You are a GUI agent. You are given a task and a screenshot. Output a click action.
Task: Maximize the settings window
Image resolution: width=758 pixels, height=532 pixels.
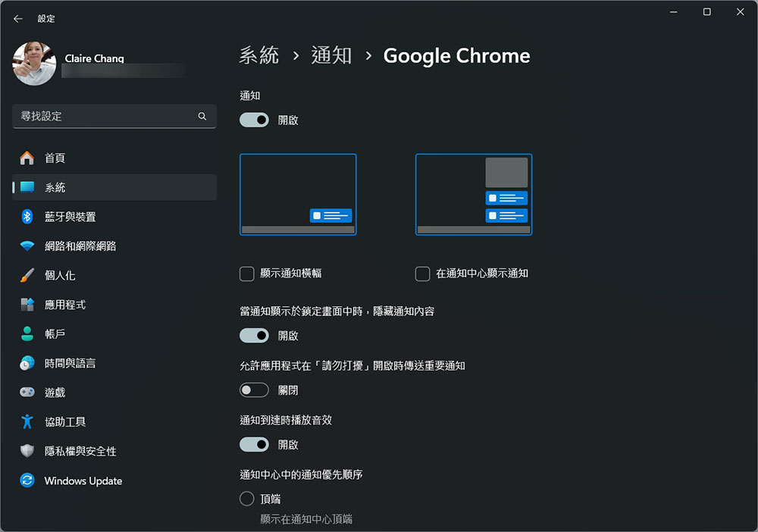tap(706, 11)
